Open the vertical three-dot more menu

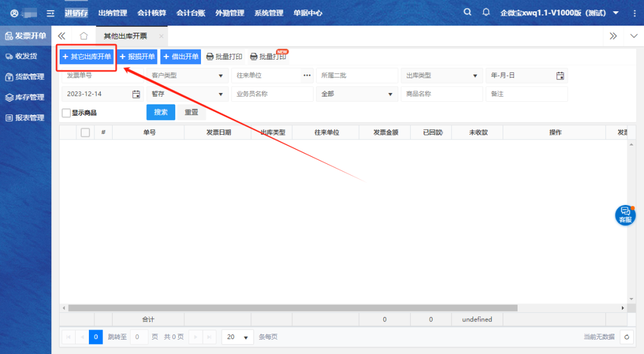pos(634,13)
